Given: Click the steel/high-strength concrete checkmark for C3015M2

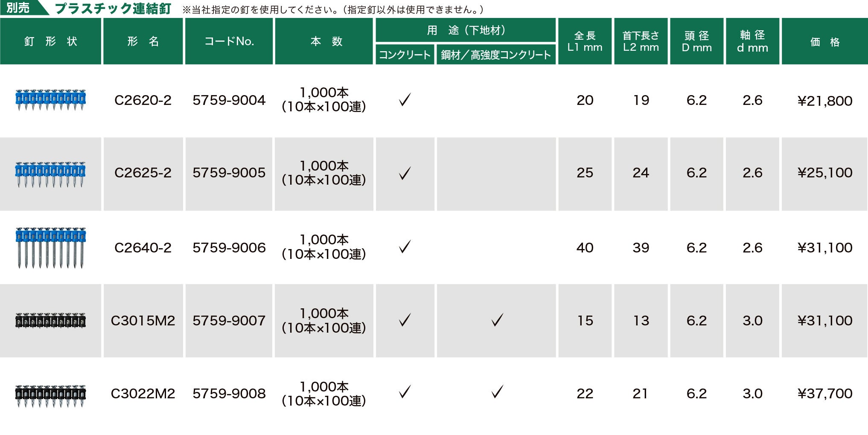Looking at the screenshot, I should [497, 320].
